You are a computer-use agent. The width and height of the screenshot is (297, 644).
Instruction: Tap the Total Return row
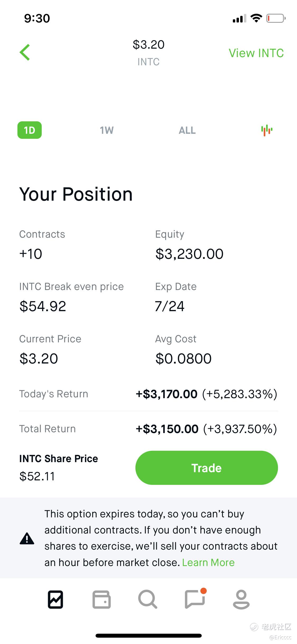[148, 429]
